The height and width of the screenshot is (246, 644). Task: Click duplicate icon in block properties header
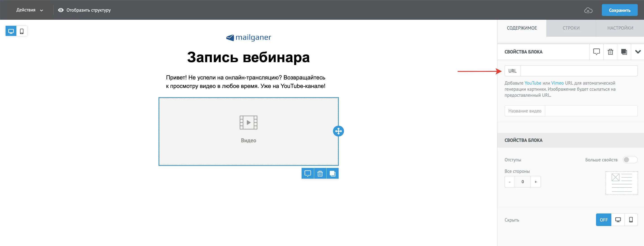click(624, 52)
